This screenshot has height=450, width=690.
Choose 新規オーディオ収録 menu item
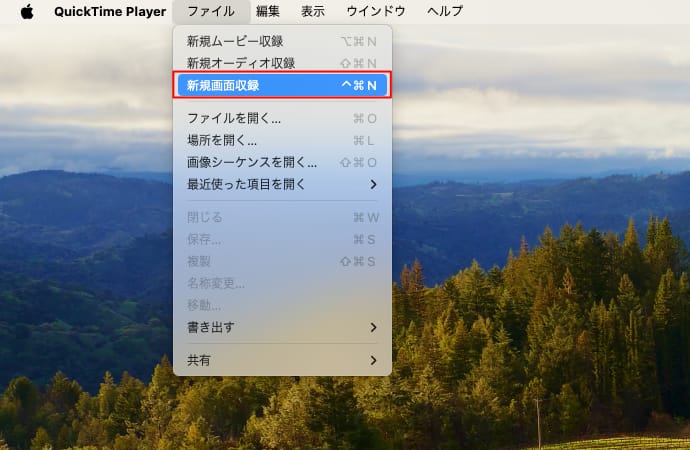[241, 63]
